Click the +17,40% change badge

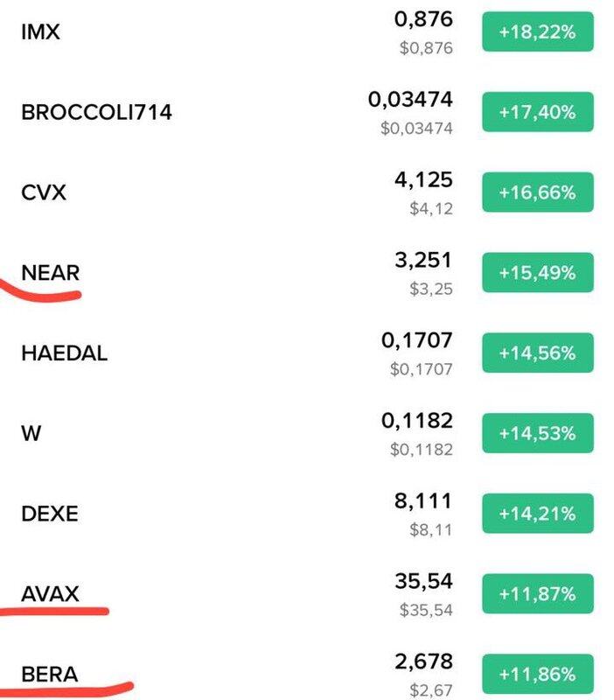(x=538, y=112)
